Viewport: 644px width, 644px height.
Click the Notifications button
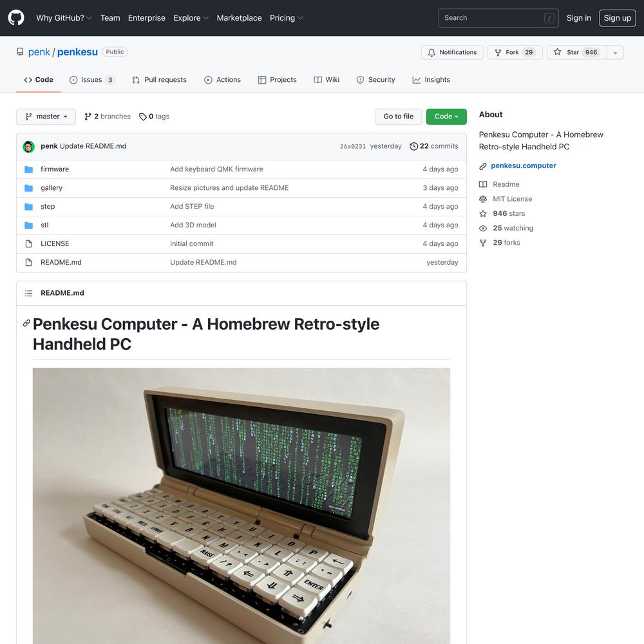(x=452, y=53)
